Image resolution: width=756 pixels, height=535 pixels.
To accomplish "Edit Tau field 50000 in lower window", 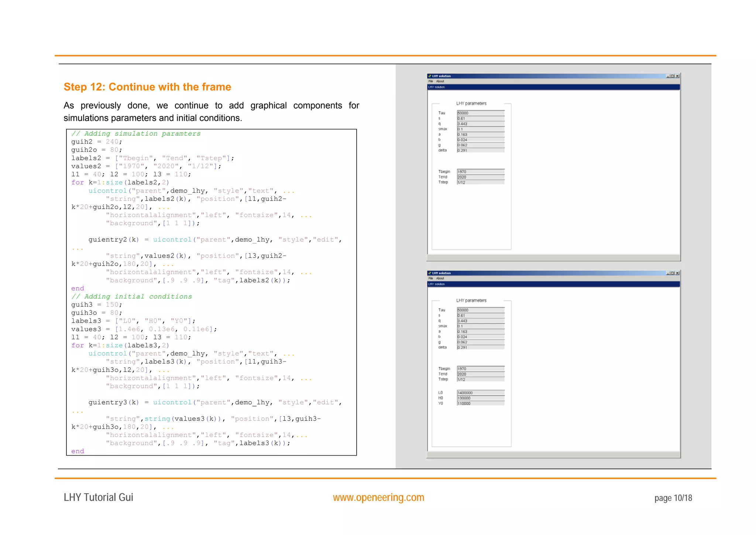I will (481, 310).
